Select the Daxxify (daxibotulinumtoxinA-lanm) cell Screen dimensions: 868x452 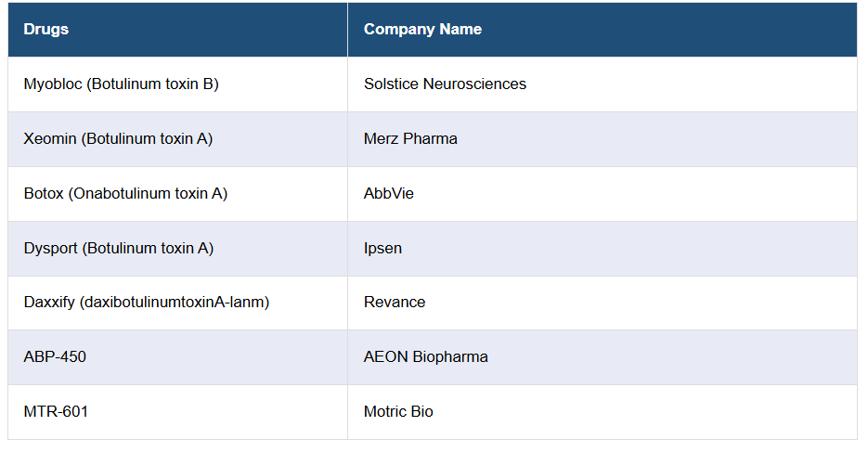pos(147,303)
